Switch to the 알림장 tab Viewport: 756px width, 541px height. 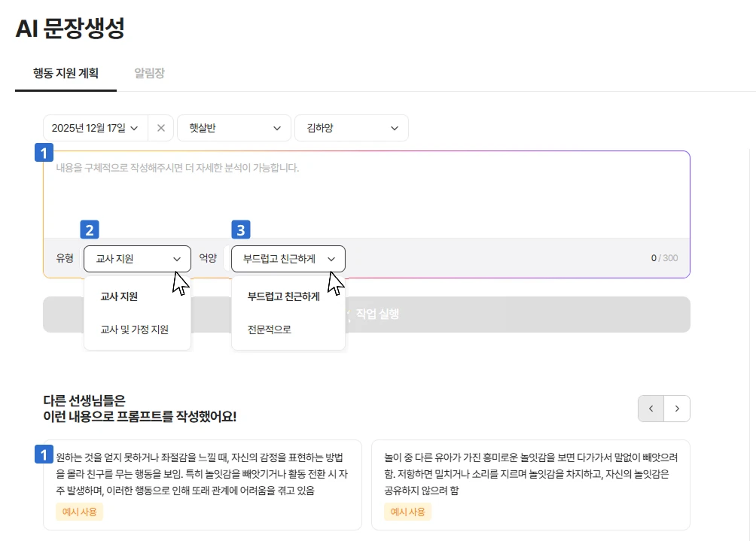tap(149, 74)
